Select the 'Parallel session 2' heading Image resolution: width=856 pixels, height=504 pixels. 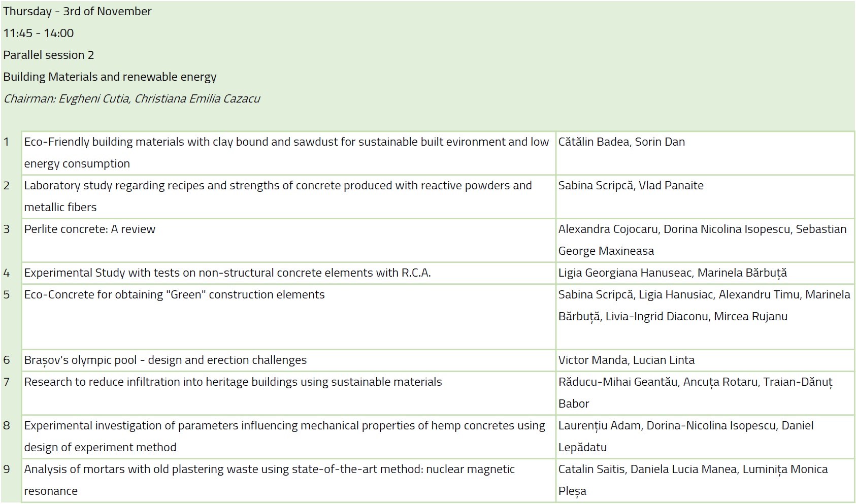pos(49,55)
